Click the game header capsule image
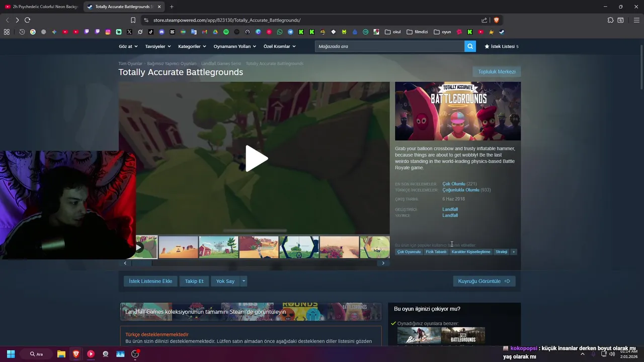 coord(458,111)
